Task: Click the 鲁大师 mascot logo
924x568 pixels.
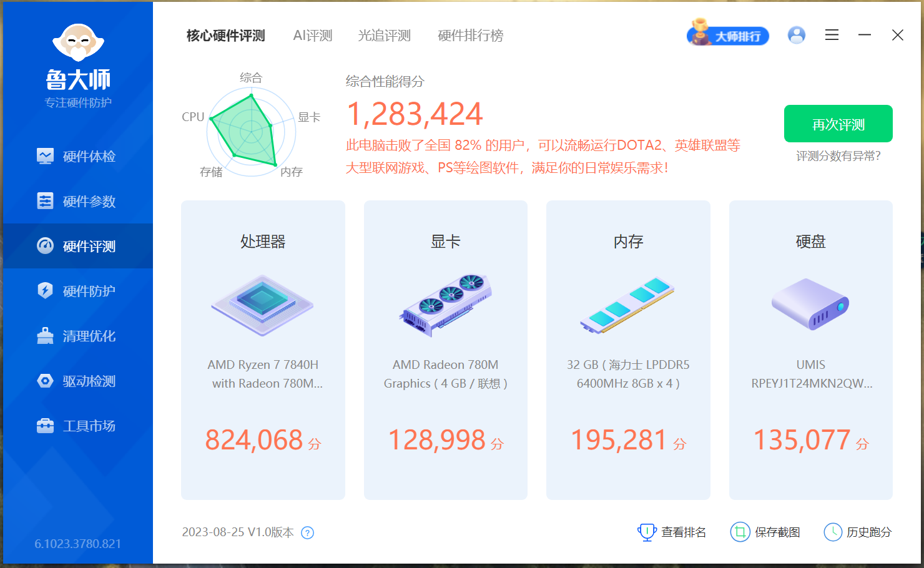Action: coord(78,44)
